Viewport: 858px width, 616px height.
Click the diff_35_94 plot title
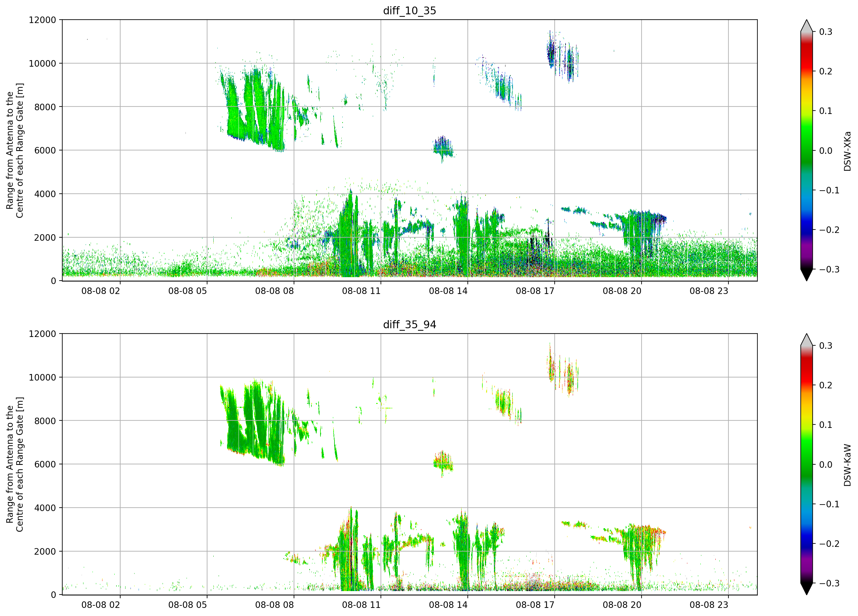click(410, 325)
